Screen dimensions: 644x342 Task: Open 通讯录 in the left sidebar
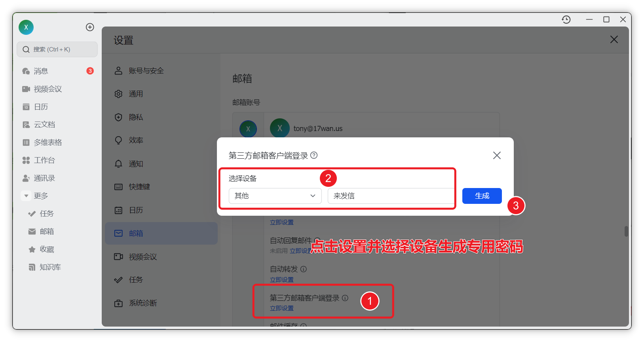pyautogui.click(x=44, y=178)
